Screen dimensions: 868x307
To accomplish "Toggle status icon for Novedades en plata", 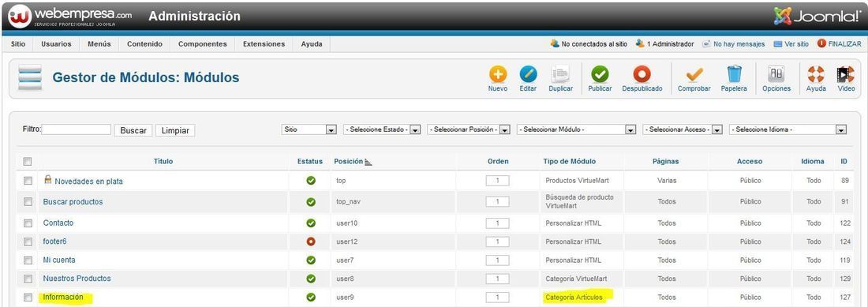I will click(311, 180).
